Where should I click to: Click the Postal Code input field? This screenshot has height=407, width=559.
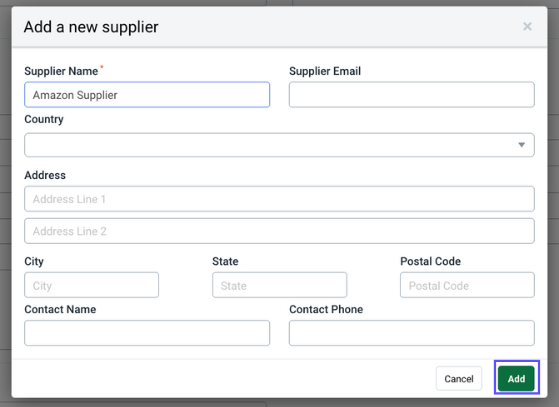[467, 285]
